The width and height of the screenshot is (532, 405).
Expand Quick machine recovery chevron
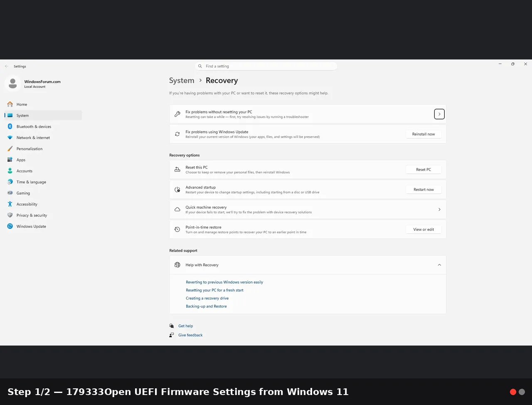pos(439,210)
